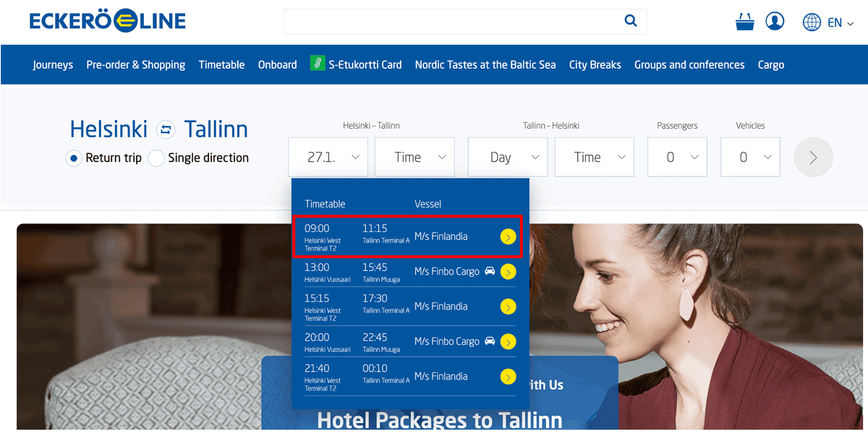Screen dimensions: 868x433
Task: Open the Timetable menu item
Action: 222,64
